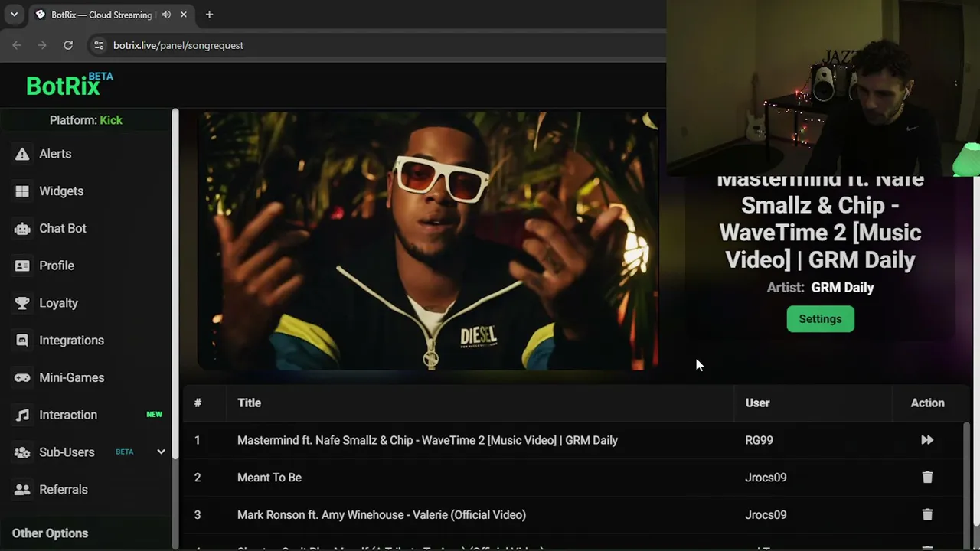Skip the Mastermind song with fast-forward icon
Viewport: 980px width, 551px height.
[x=927, y=440]
